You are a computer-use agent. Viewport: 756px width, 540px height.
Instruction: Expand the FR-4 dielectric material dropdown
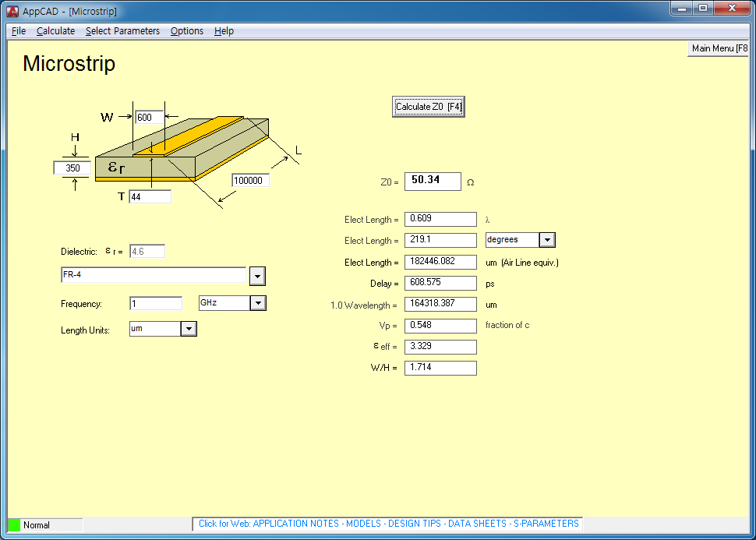point(257,277)
